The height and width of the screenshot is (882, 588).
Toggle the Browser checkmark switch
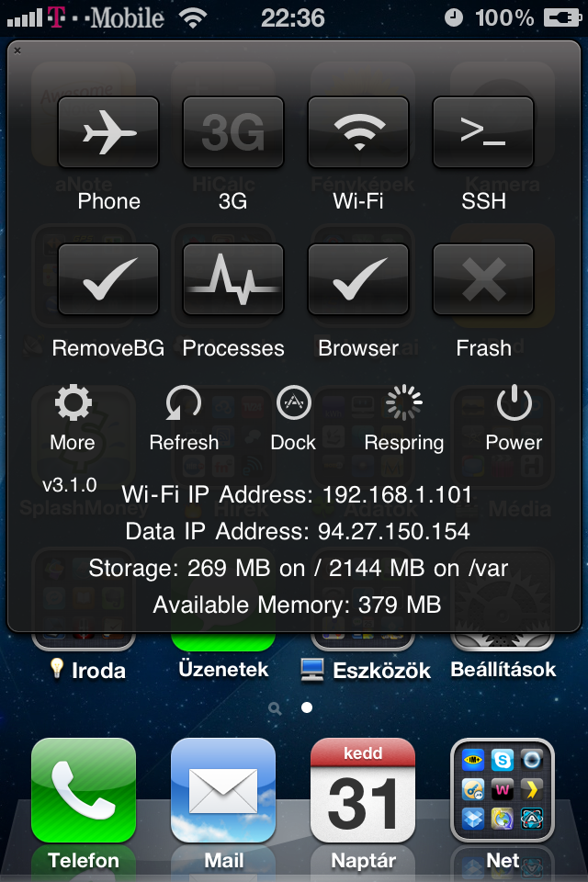pos(358,279)
